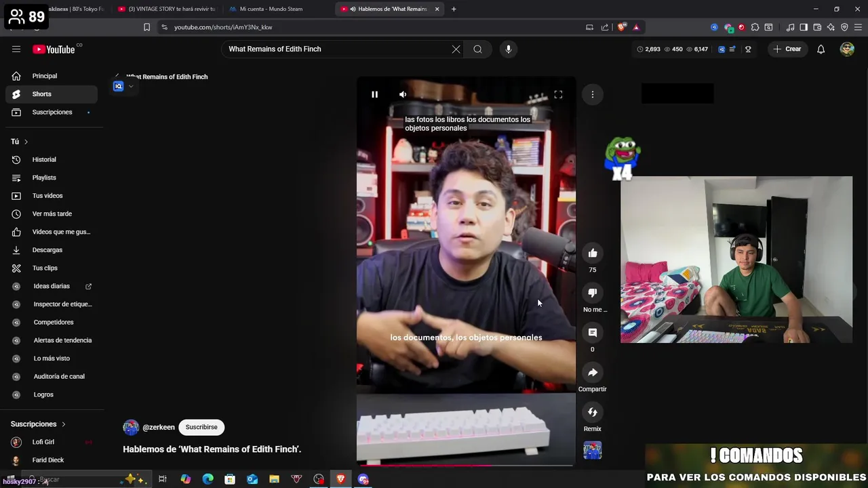Open the Farid Dieck subscription
868x488 pixels.
tap(52, 460)
